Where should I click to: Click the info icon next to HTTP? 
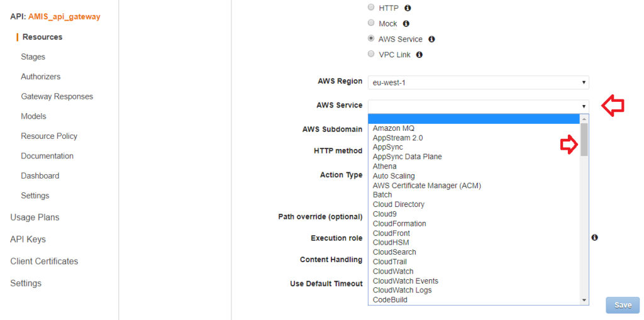point(408,8)
